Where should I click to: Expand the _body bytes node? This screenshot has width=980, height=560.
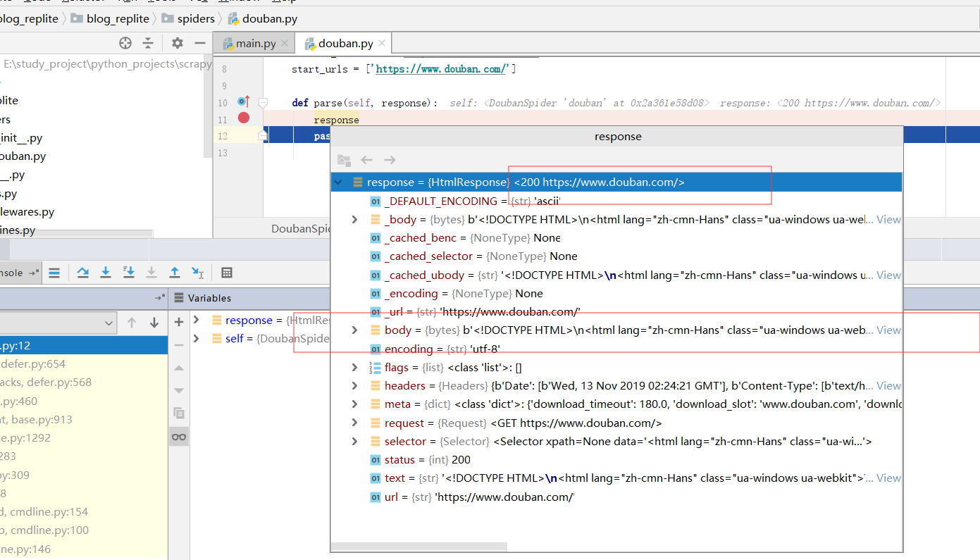[355, 220]
